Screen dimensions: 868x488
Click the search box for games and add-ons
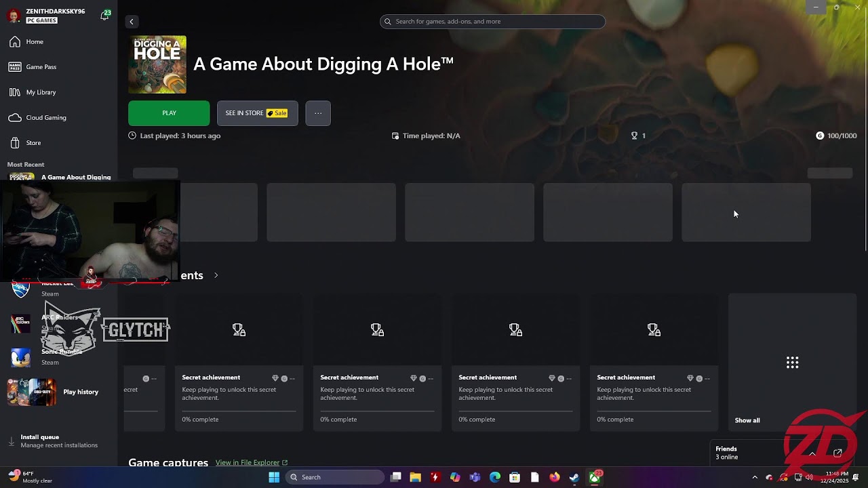click(492, 22)
